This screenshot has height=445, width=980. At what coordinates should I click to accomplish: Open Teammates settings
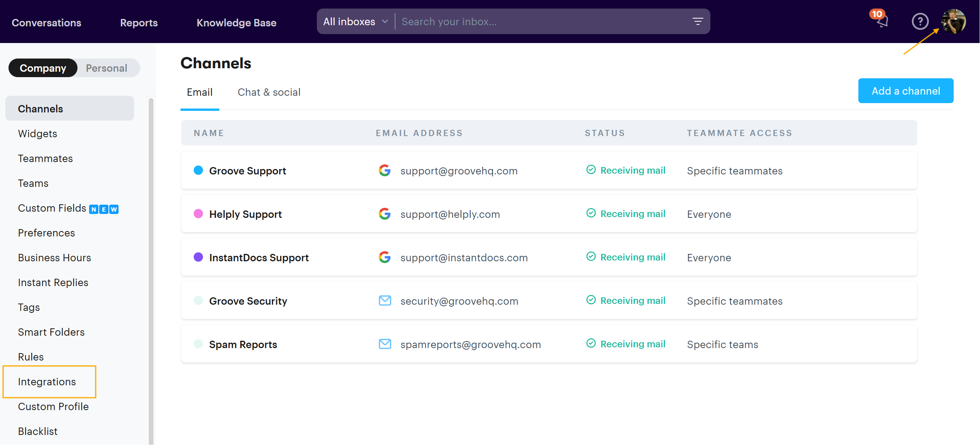(x=45, y=158)
